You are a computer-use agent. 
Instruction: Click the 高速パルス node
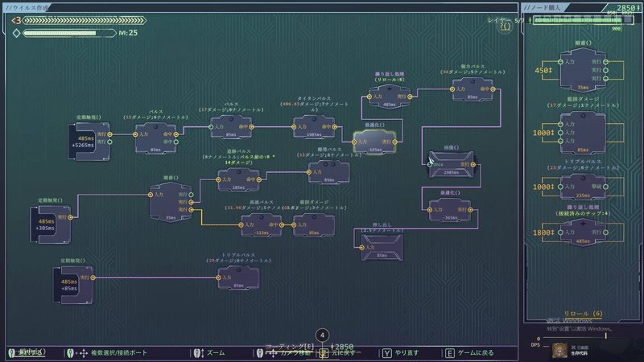[x=261, y=225]
